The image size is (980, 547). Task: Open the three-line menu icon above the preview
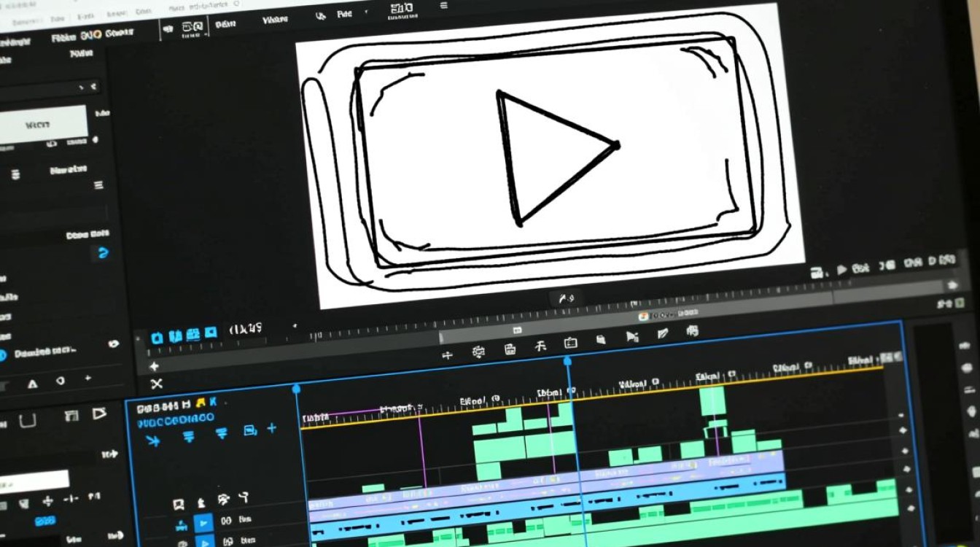(x=444, y=6)
